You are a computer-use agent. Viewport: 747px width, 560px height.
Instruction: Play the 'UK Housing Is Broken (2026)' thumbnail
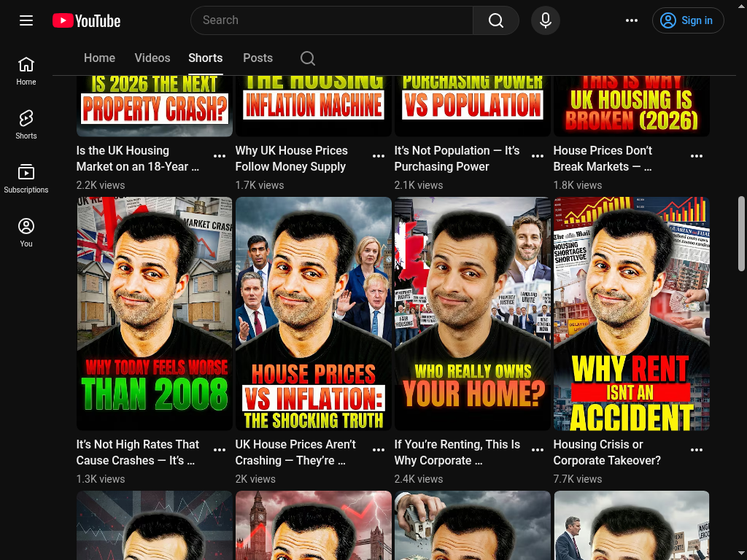pyautogui.click(x=632, y=106)
